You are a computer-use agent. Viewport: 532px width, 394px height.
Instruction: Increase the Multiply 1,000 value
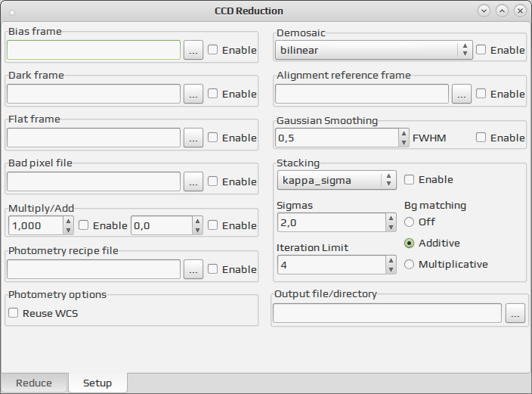pyautogui.click(x=68, y=221)
